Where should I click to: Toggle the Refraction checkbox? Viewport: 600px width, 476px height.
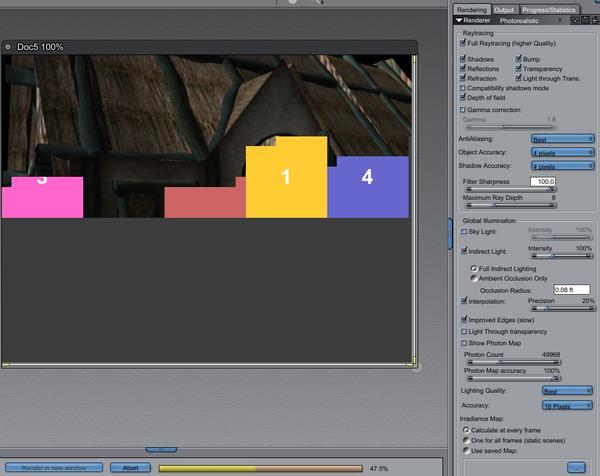pos(463,78)
